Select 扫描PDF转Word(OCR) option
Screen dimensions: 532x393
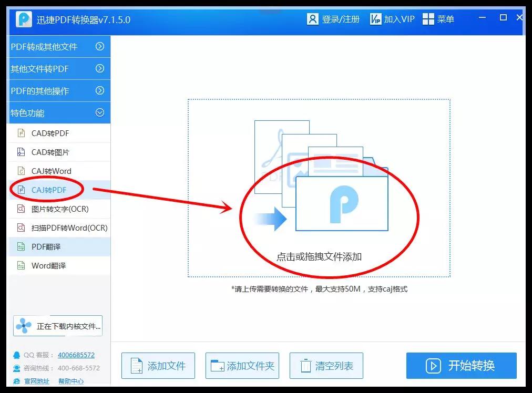(x=69, y=228)
